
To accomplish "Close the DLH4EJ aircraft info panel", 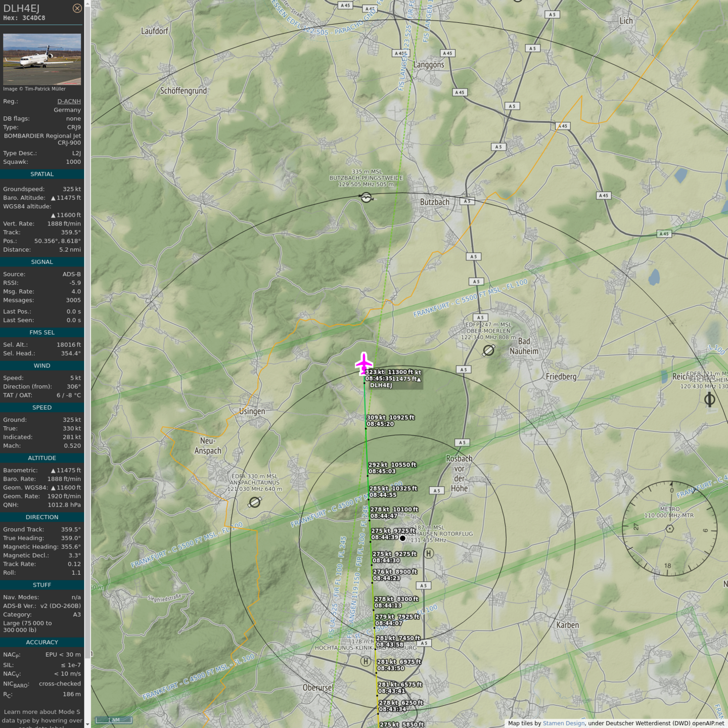I will [x=77, y=8].
